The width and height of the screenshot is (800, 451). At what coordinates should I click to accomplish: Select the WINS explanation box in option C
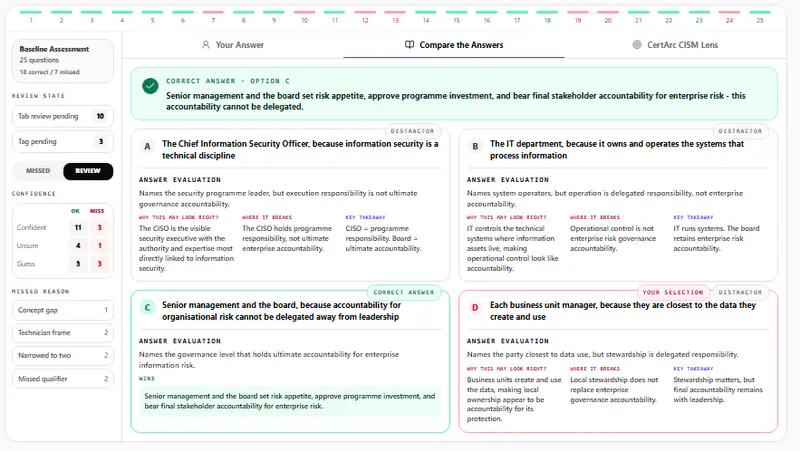(x=290, y=401)
